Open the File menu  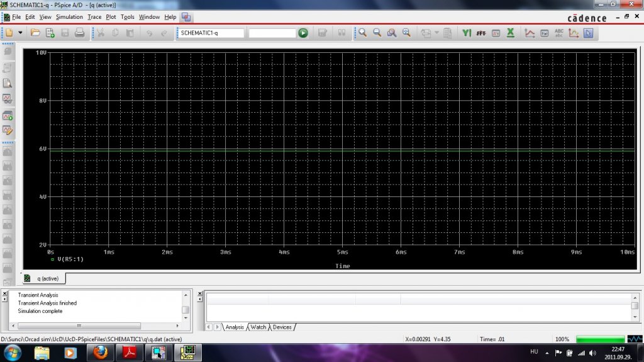coord(16,17)
